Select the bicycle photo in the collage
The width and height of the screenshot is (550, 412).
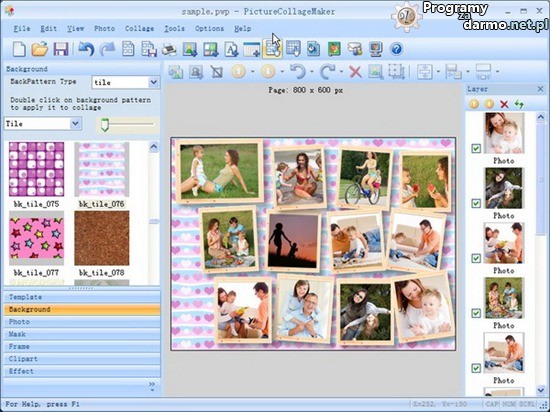pyautogui.click(x=364, y=178)
